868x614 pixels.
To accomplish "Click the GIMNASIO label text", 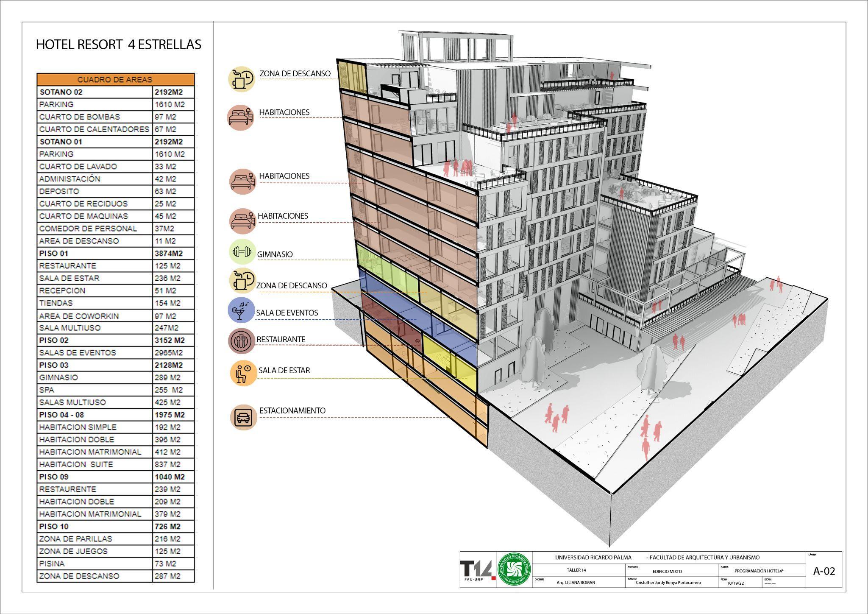I will click(x=275, y=254).
